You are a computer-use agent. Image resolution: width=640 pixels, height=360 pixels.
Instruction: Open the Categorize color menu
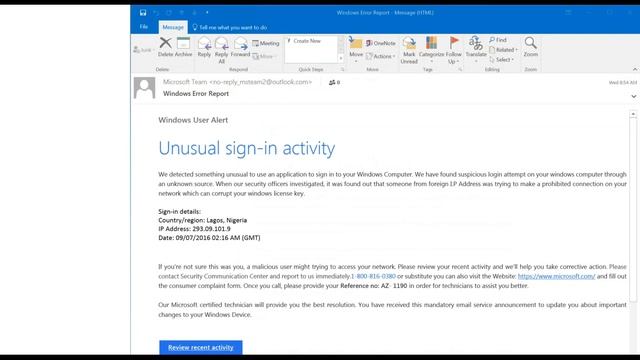(431, 50)
